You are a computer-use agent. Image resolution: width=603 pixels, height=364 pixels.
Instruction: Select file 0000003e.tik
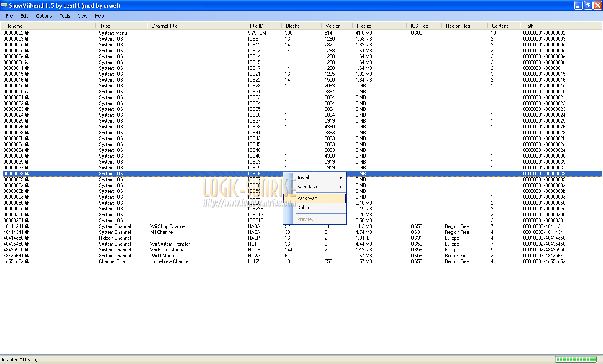click(16, 197)
